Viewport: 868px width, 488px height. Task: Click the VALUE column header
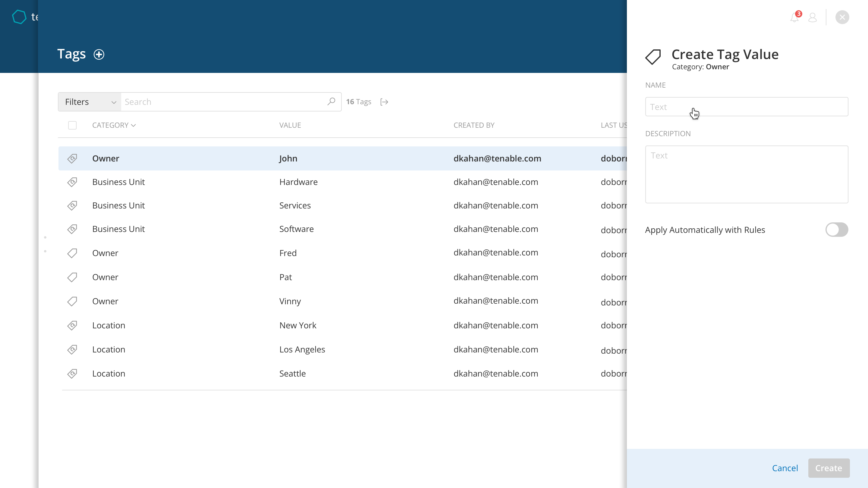290,125
